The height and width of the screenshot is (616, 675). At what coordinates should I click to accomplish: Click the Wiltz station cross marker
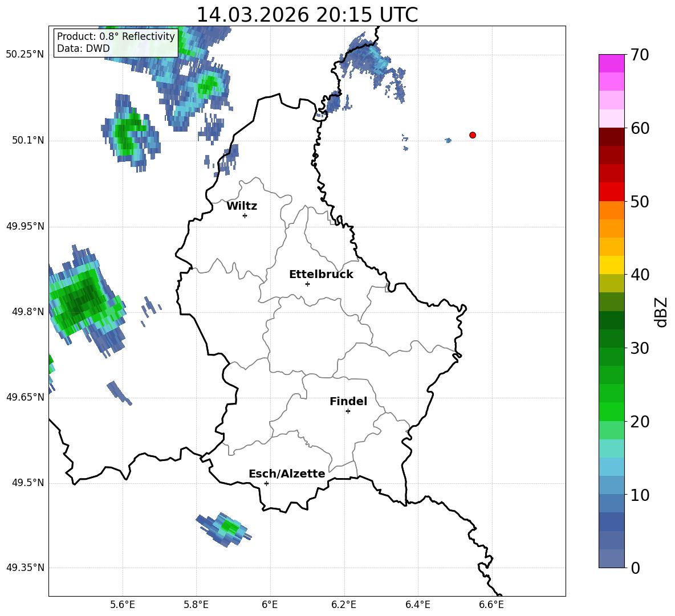[x=245, y=215]
